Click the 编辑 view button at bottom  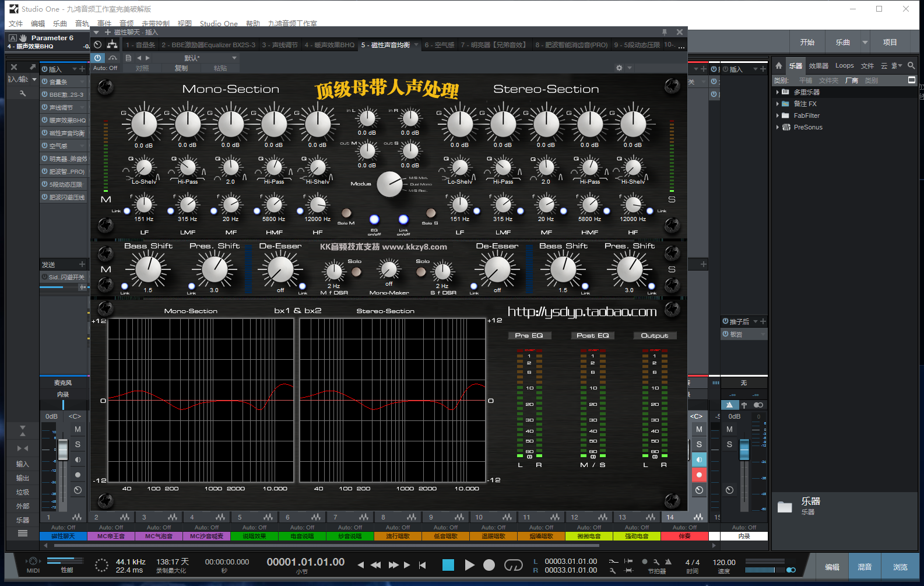(x=832, y=567)
